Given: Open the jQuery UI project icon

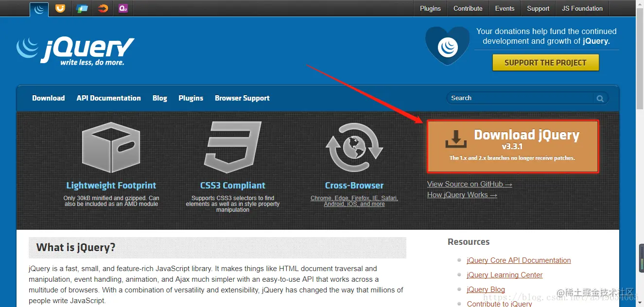Looking at the screenshot, I should (x=60, y=8).
